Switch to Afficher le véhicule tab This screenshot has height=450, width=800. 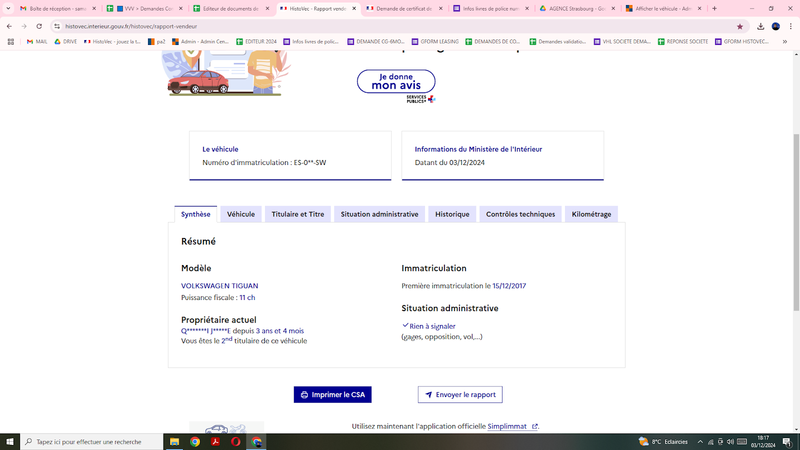[x=664, y=9]
